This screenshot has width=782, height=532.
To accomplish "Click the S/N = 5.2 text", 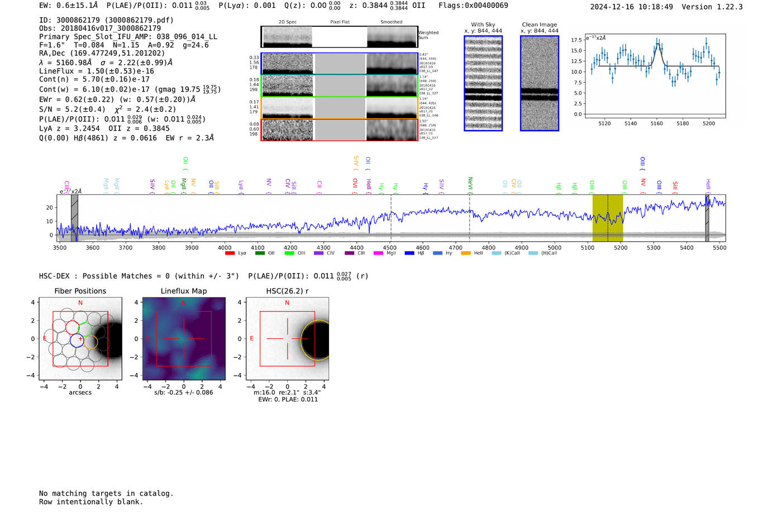I will tap(72, 109).
